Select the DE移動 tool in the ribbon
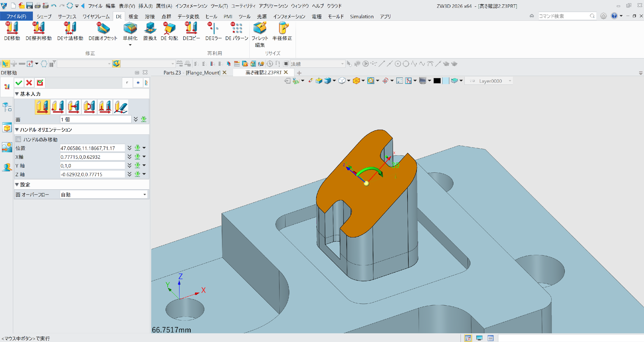This screenshot has height=342, width=644. click(12, 31)
